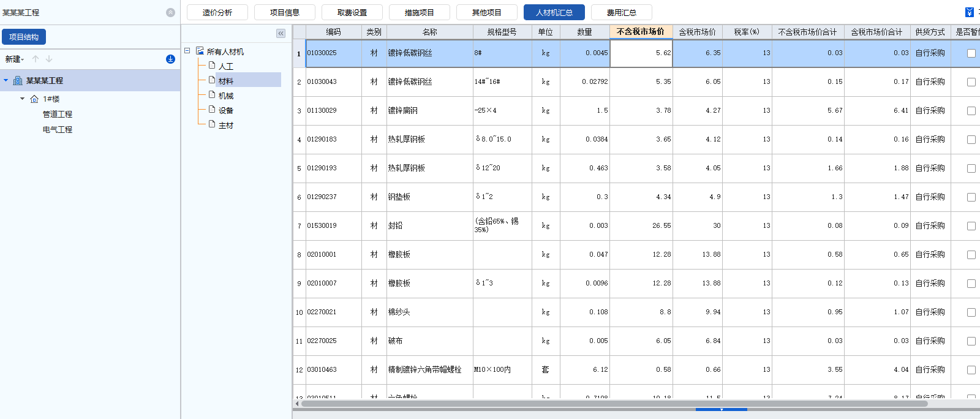Click the document icon beside 人工
This screenshot has width=980, height=419.
pyautogui.click(x=212, y=65)
